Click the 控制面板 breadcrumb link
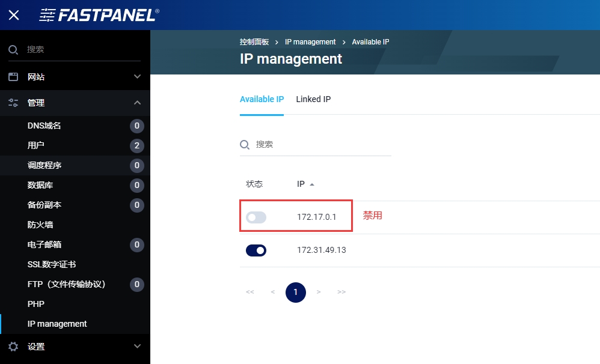 [x=254, y=42]
